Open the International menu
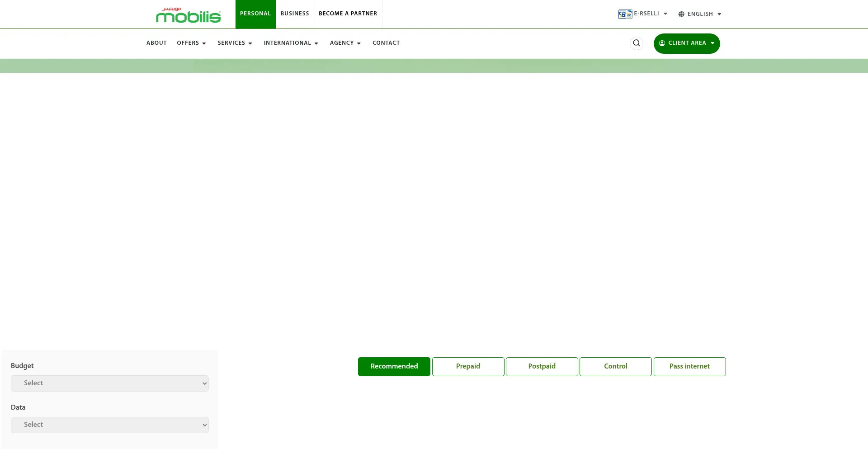Viewport: 868px width, 449px height. tap(291, 43)
